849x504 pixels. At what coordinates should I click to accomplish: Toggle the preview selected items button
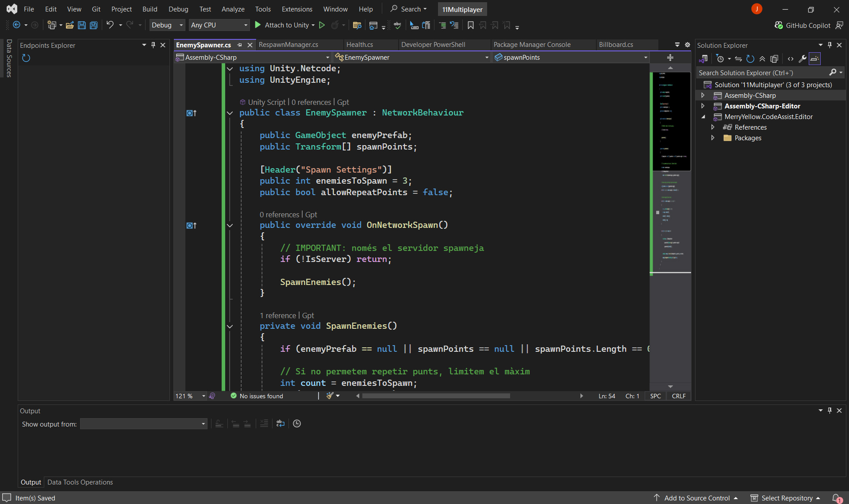(x=814, y=58)
